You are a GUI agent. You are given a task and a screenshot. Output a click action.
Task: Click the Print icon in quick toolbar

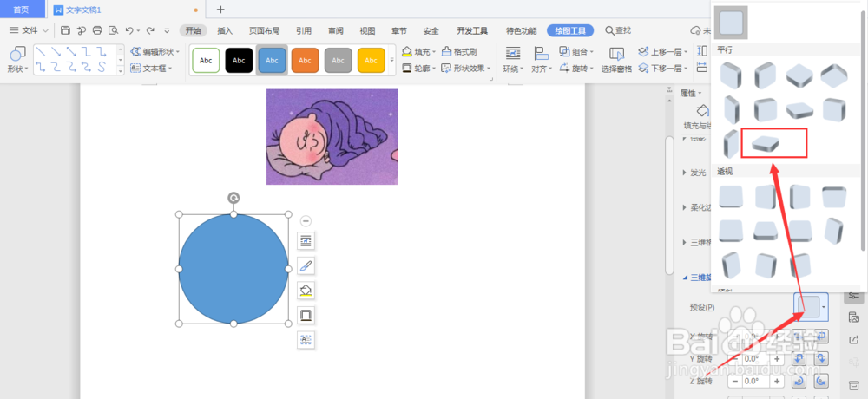pos(97,30)
